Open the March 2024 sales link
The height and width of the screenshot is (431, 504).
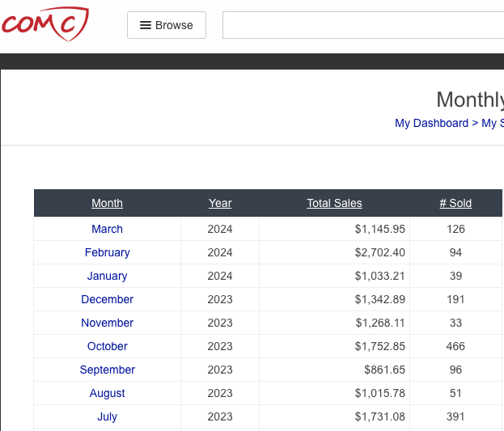107,229
